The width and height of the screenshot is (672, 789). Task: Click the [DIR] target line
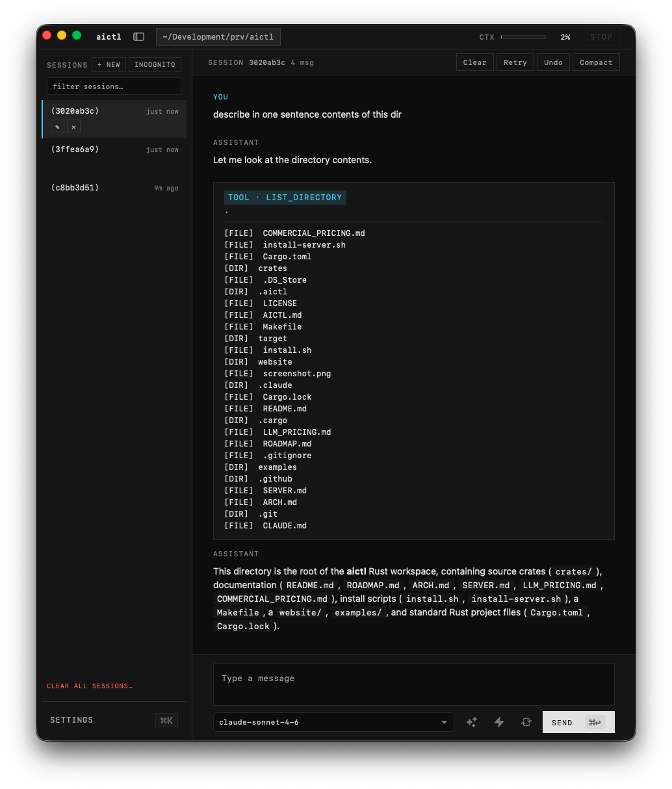pyautogui.click(x=255, y=339)
